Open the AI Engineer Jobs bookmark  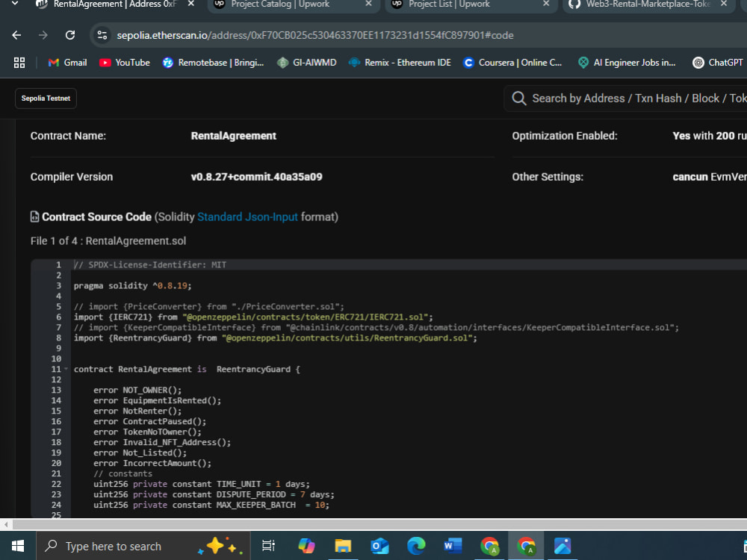coord(627,63)
